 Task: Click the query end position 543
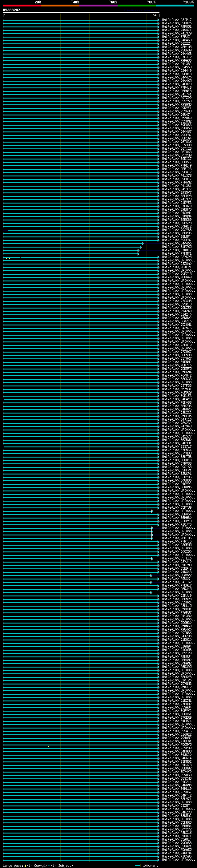coord(155,15)
